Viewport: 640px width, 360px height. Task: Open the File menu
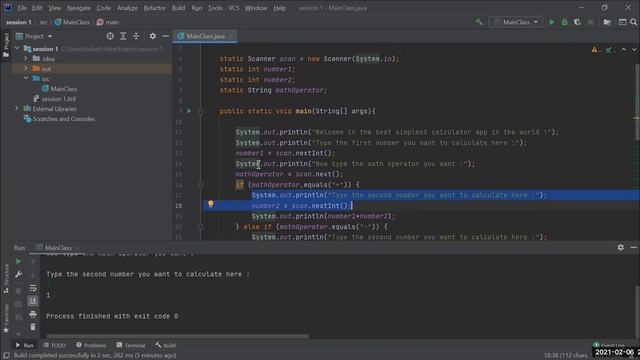[22, 8]
